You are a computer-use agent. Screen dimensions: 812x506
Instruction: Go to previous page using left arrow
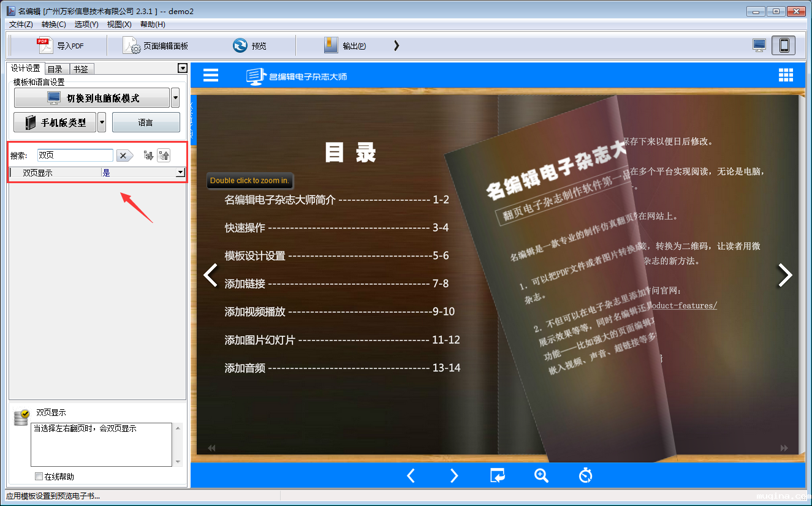210,275
